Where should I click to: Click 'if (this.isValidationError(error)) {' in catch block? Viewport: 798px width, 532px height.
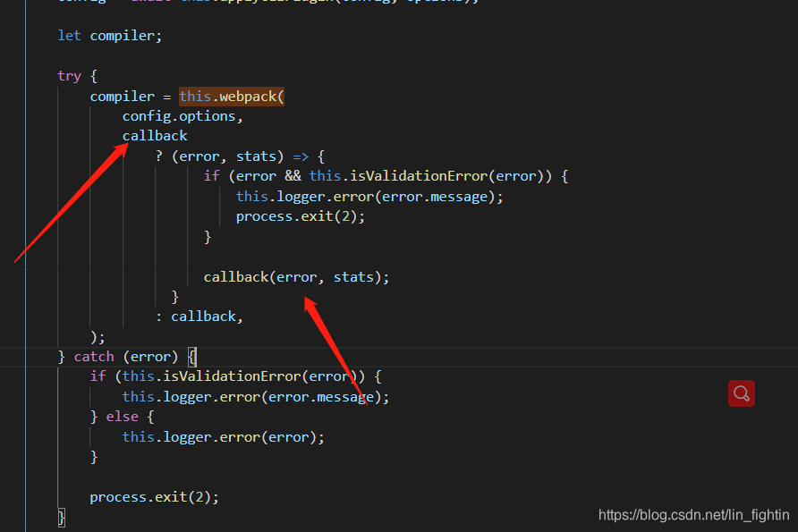[x=235, y=376]
